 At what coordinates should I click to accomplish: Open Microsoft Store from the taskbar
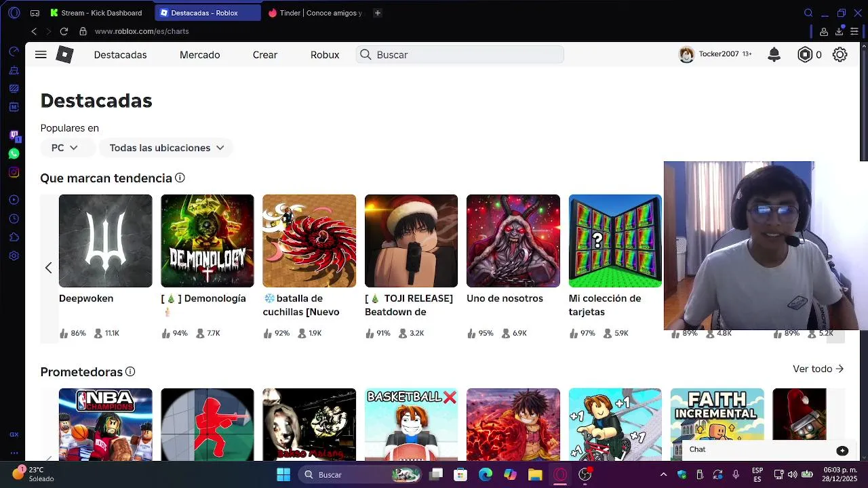[460, 474]
